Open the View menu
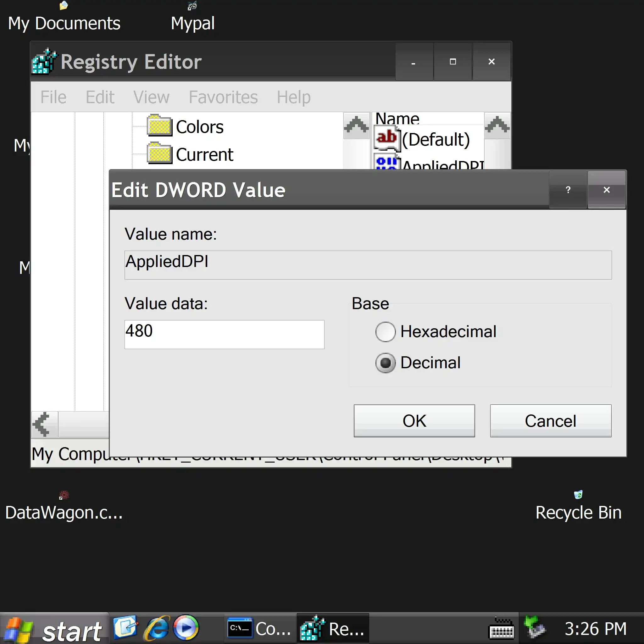This screenshot has width=644, height=644. (151, 97)
